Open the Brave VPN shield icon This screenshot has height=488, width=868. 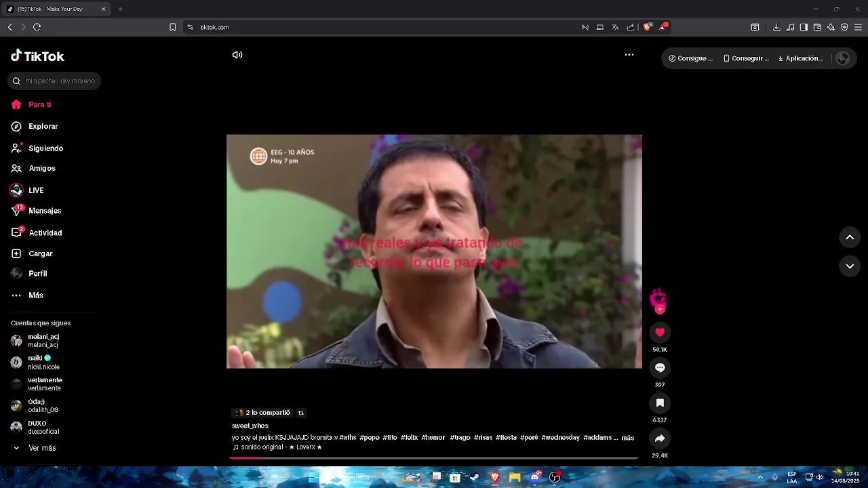[844, 27]
